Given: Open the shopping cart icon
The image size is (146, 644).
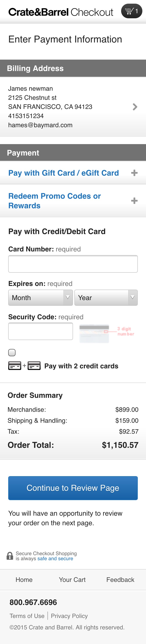Looking at the screenshot, I should pyautogui.click(x=132, y=11).
